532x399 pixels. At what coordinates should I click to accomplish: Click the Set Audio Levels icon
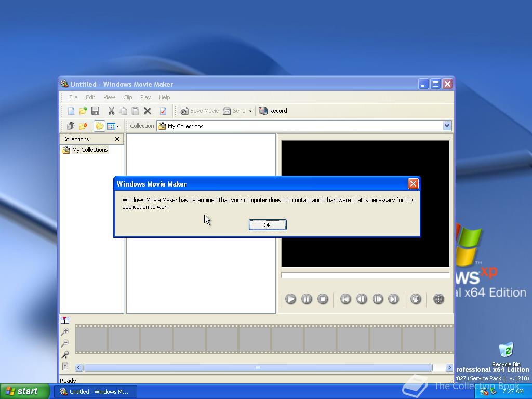(x=65, y=366)
